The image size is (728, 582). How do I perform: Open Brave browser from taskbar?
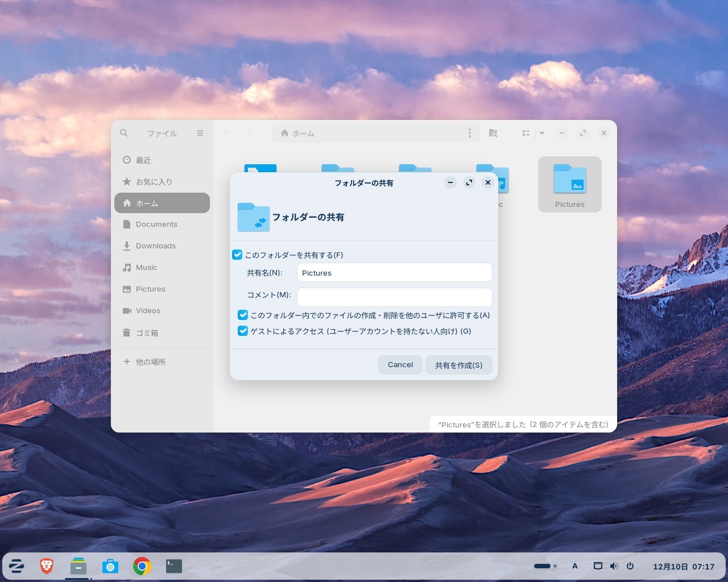47,566
